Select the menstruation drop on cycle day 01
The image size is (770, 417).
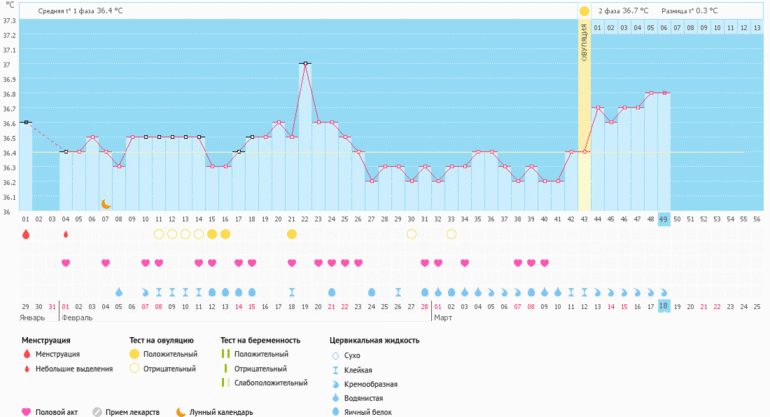[x=25, y=234]
